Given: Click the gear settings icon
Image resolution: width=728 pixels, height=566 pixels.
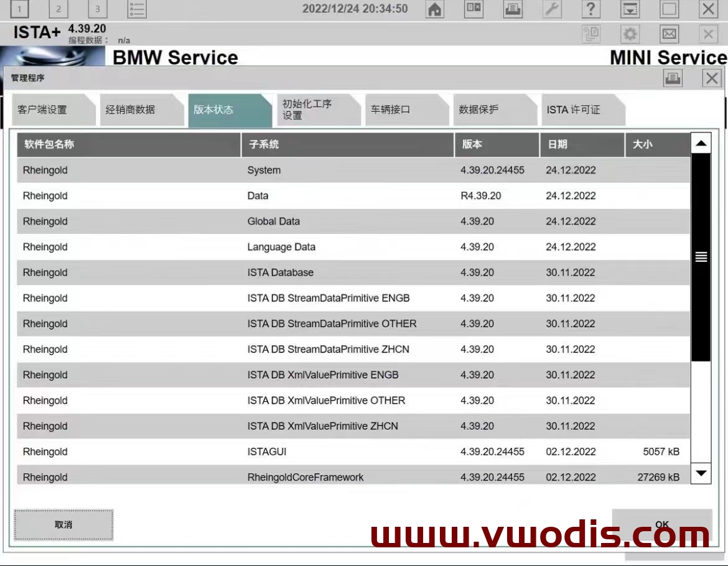Looking at the screenshot, I should pyautogui.click(x=630, y=34).
